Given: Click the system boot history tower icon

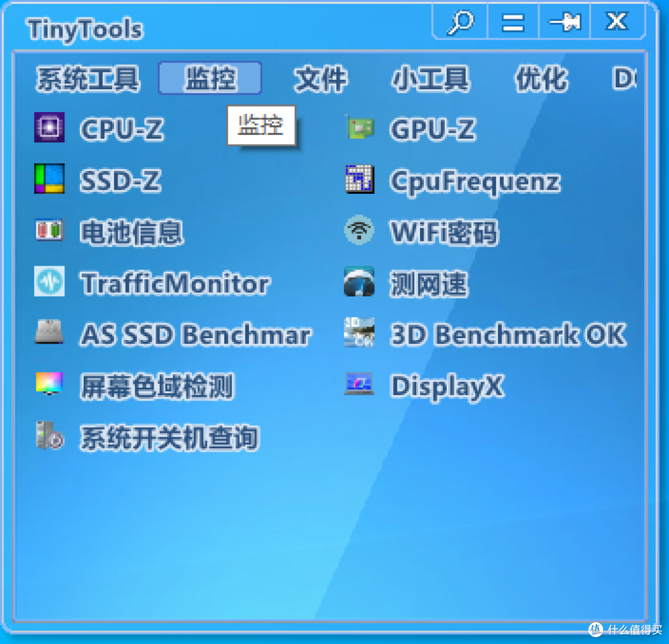Looking at the screenshot, I should coord(50,435).
